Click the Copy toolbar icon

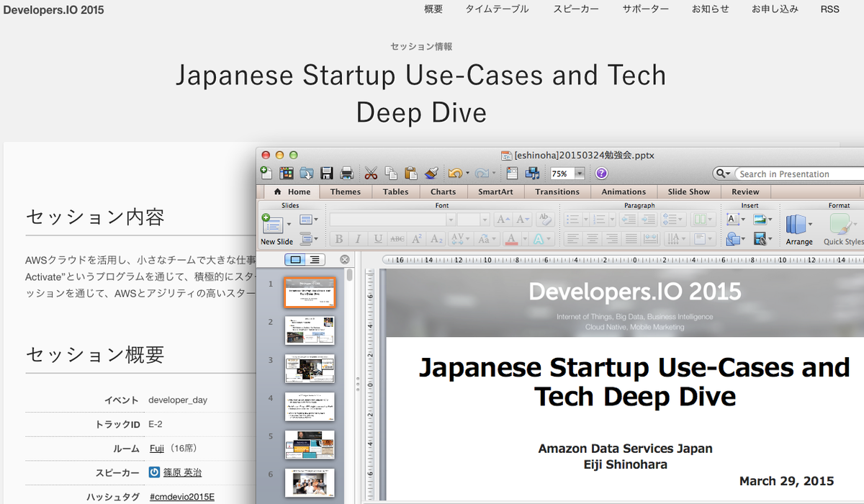391,173
